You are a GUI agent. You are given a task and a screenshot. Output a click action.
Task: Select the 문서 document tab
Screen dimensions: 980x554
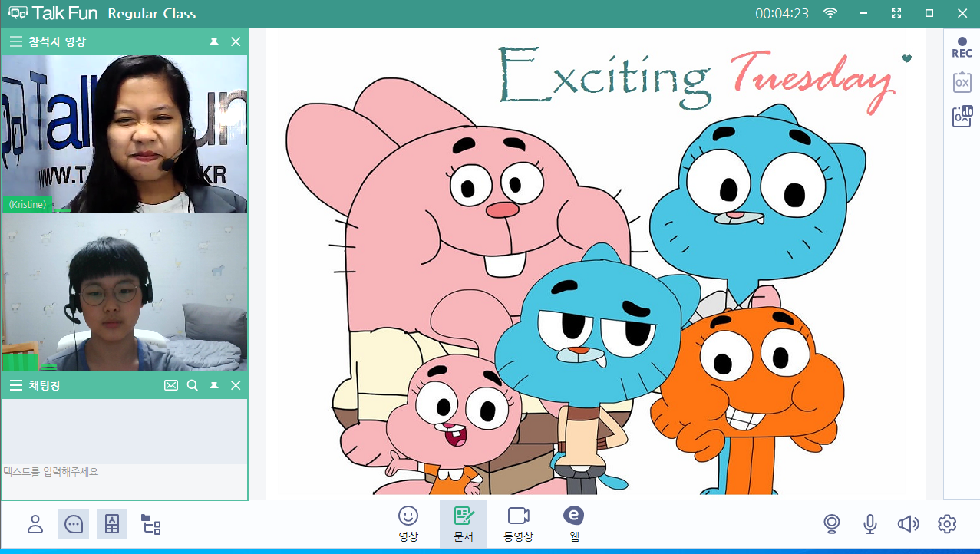pyautogui.click(x=463, y=524)
